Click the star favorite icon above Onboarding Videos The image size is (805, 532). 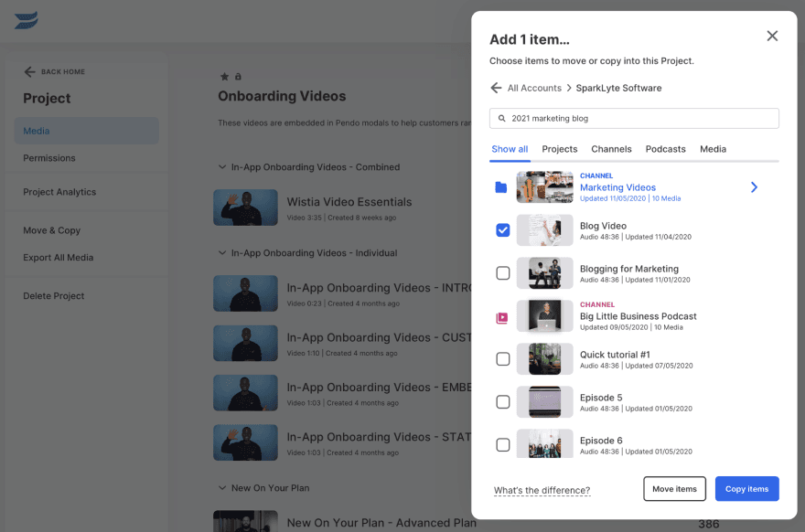click(224, 77)
